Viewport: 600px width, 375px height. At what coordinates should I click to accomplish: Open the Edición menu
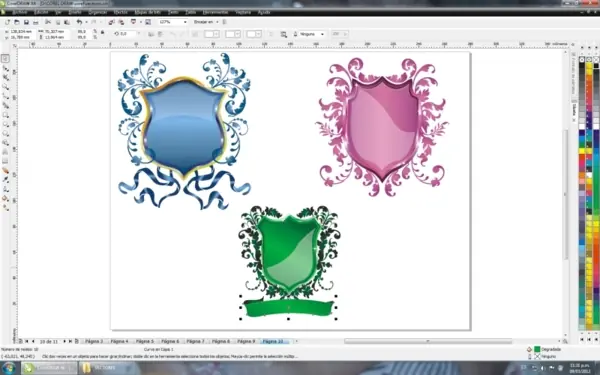coord(41,12)
